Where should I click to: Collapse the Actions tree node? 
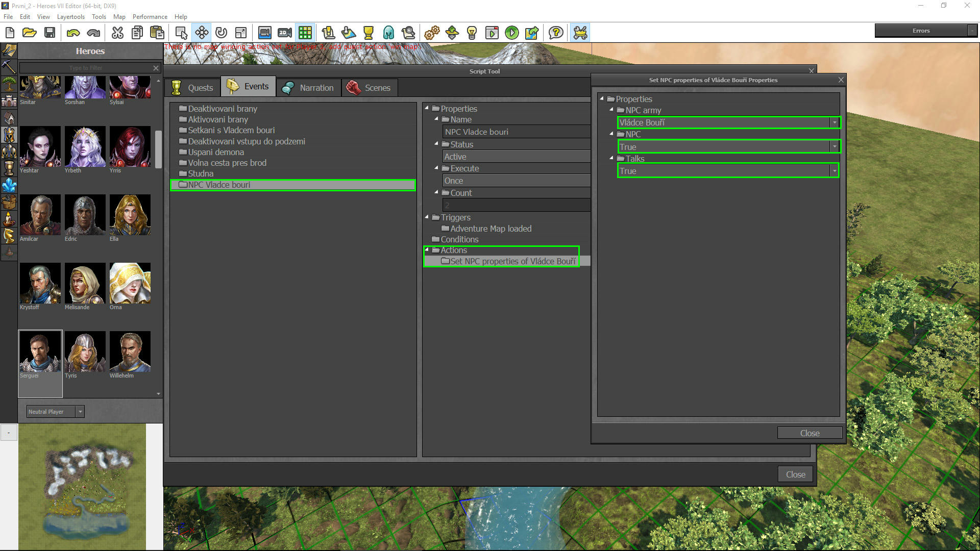pyautogui.click(x=427, y=250)
